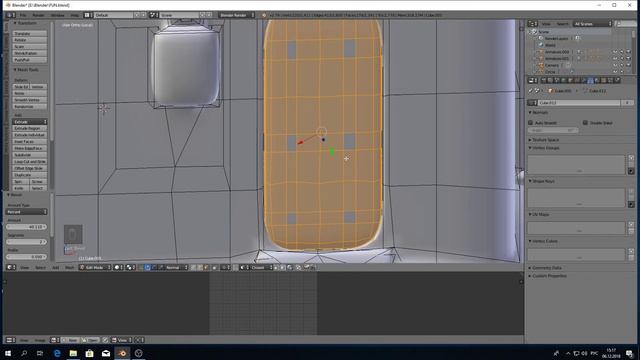
Task: Select face select mode icon
Action: pos(207,267)
